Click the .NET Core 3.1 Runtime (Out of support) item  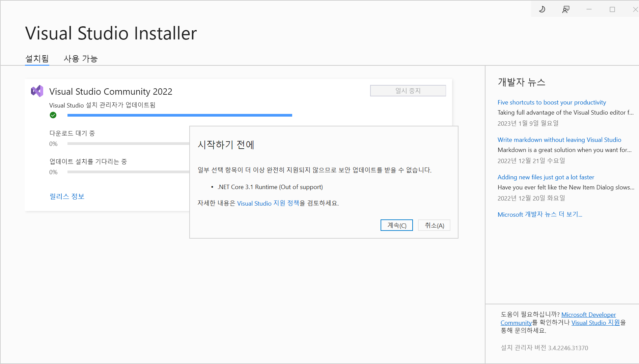(x=270, y=187)
